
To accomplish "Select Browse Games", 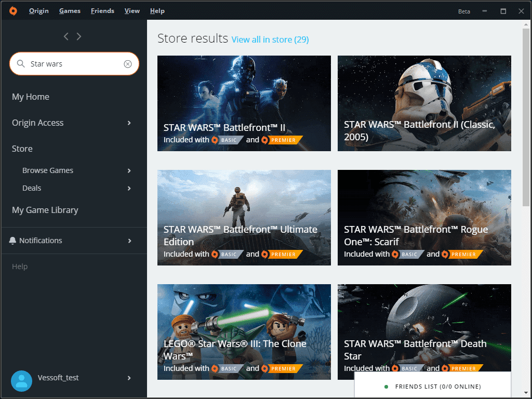I will coord(48,170).
